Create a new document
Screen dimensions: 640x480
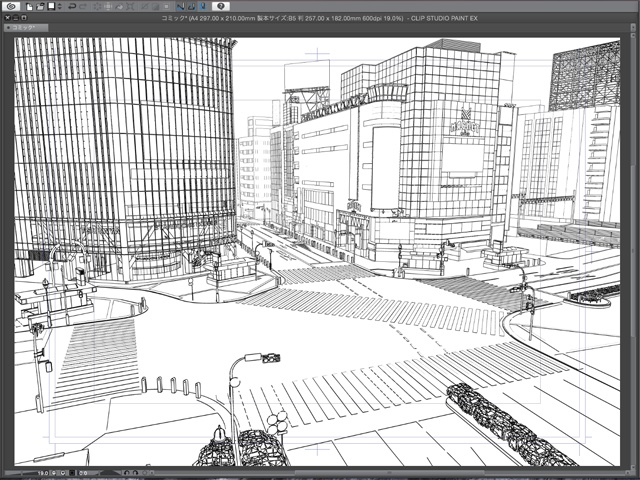coord(29,6)
